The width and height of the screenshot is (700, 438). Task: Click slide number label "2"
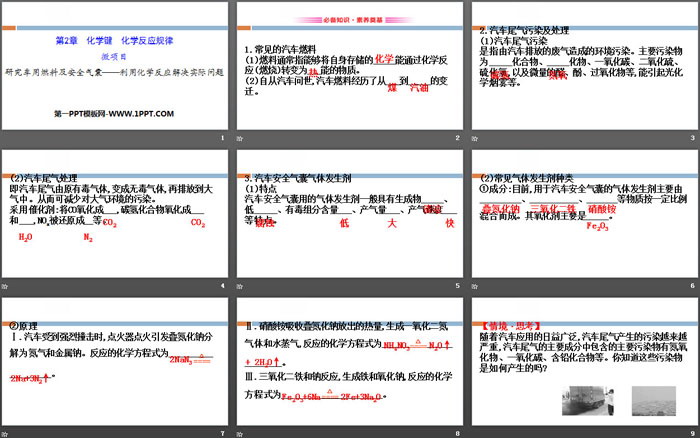[457, 138]
